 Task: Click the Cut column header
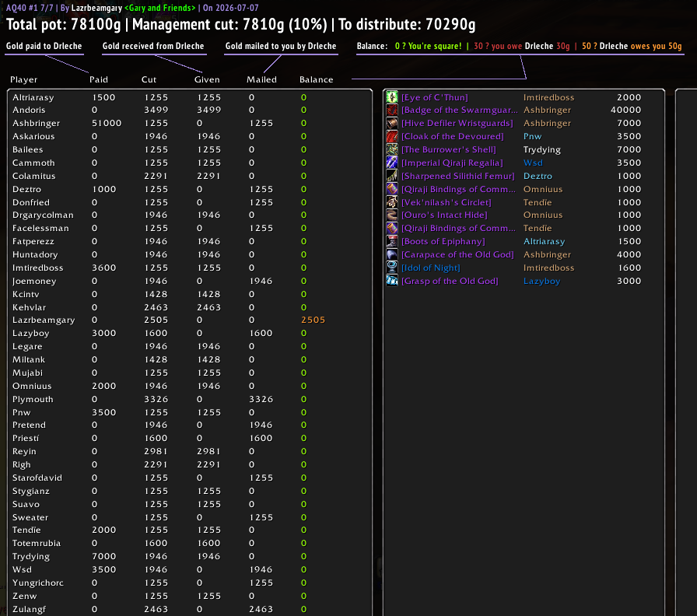point(149,79)
